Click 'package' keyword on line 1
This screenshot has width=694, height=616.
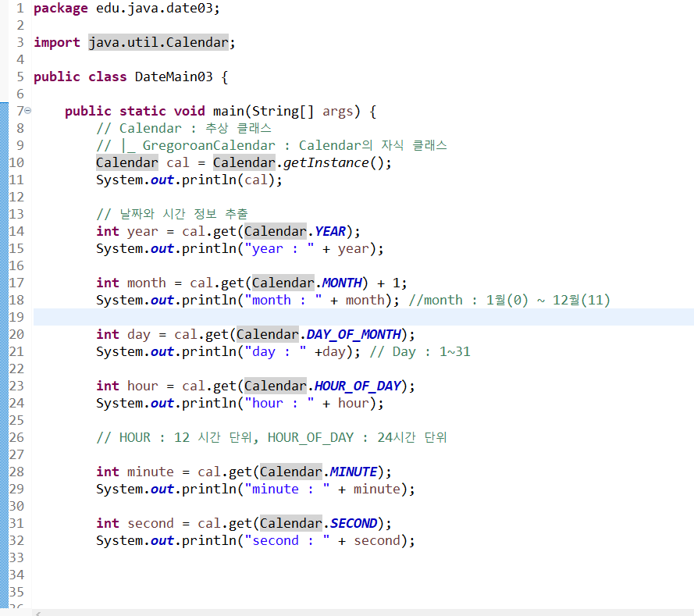(x=61, y=8)
